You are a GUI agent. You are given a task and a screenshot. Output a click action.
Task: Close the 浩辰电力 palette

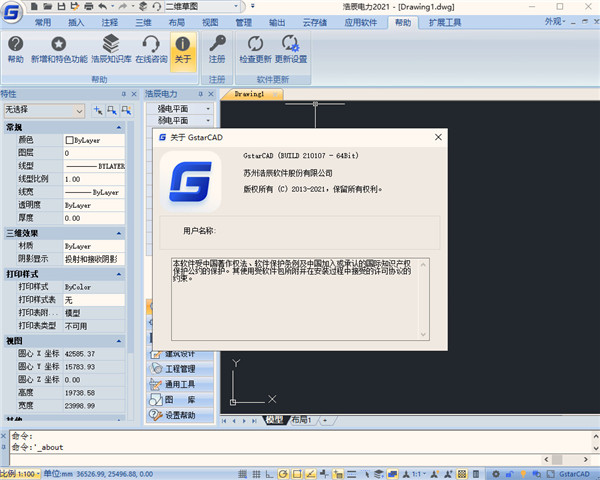click(211, 94)
